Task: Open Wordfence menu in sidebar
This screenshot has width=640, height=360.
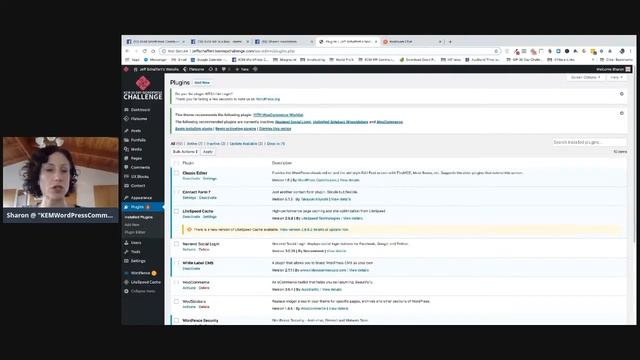Action: tap(140, 273)
